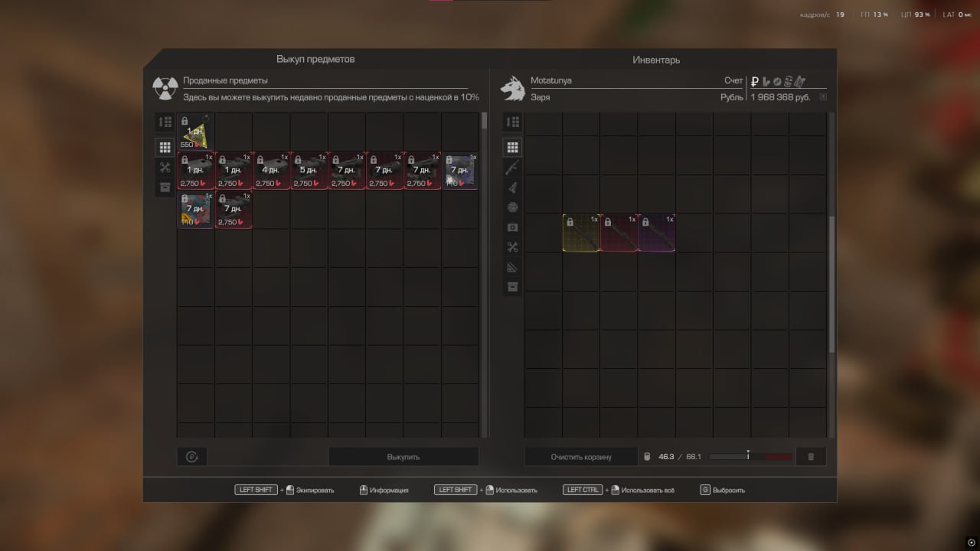The image size is (980, 551).
Task: Filter inventory by camera devices category
Action: 513,227
